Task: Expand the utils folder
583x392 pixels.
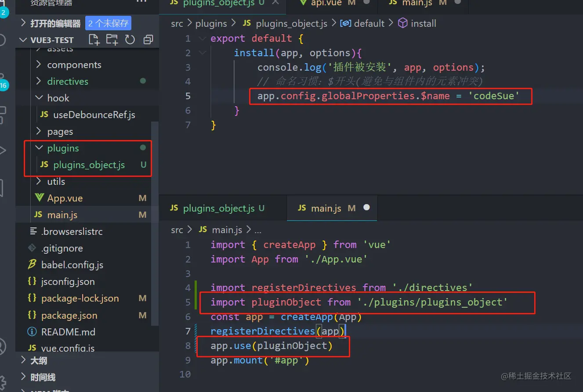Action: coord(39,182)
